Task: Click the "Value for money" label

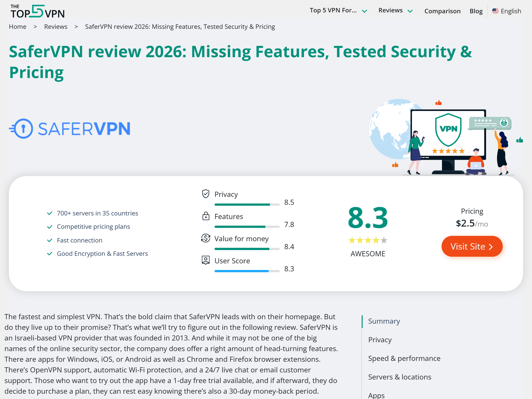Action: point(241,239)
